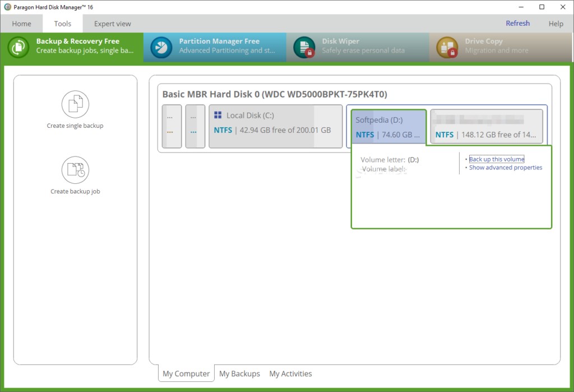Switch to My Backups tab

tap(239, 373)
